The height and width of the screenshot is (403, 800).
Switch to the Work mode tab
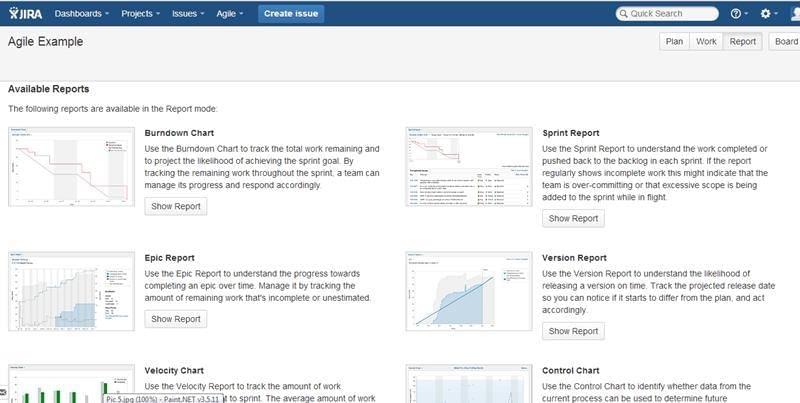(x=706, y=42)
